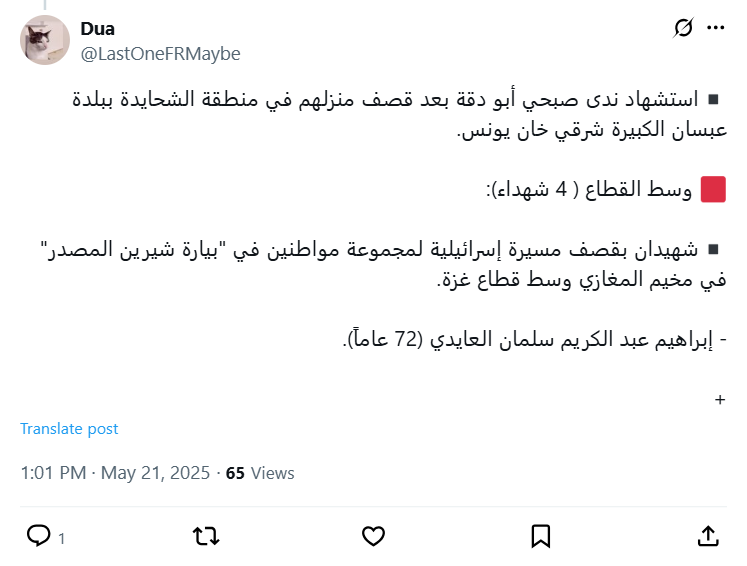
Task: Click the first paragraph mentioning خان يونس
Action: (x=400, y=114)
